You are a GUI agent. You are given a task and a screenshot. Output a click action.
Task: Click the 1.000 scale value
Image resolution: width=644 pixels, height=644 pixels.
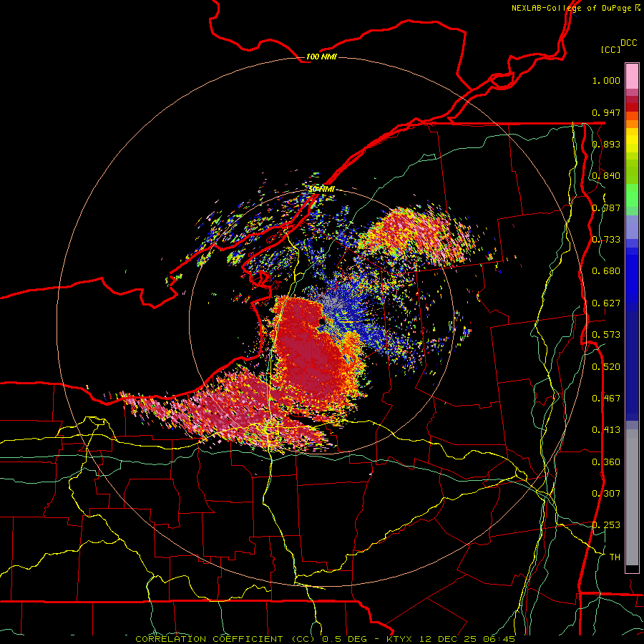pos(606,80)
